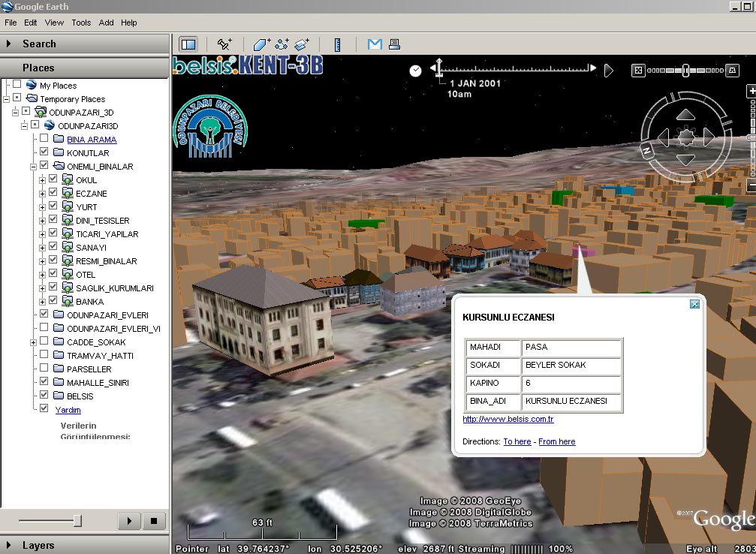
Task: Rotate left with compass left arrow
Action: click(664, 137)
